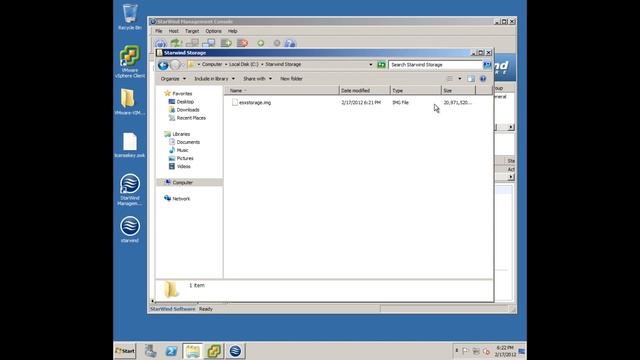The image size is (640, 360).
Task: Open the File menu in StarWind console
Action: [158, 31]
